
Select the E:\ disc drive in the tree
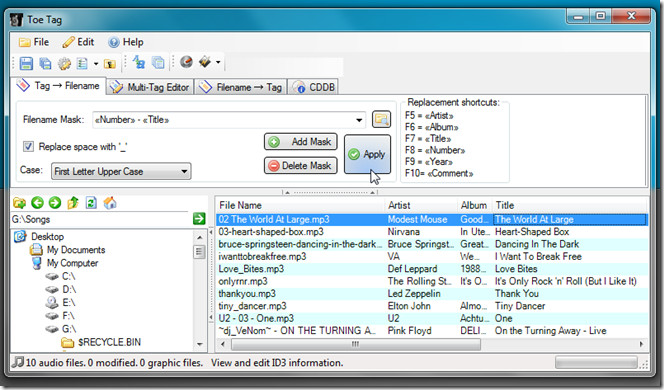68,302
